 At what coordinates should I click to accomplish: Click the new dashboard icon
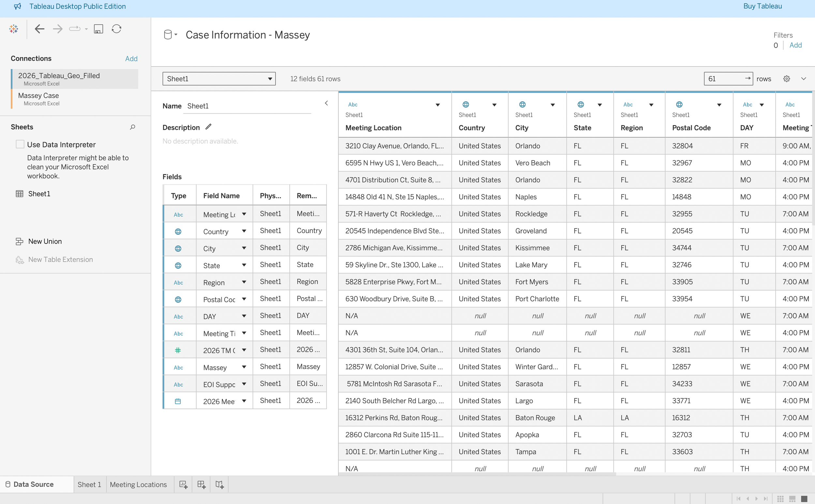point(201,485)
